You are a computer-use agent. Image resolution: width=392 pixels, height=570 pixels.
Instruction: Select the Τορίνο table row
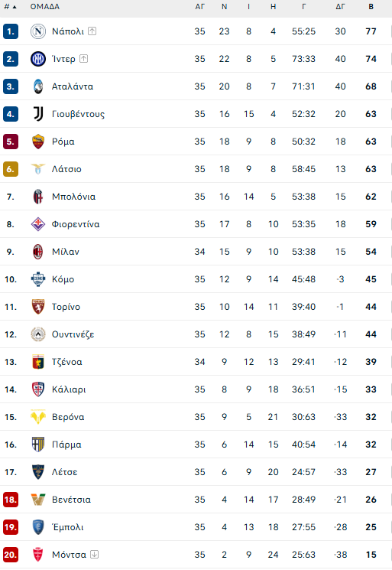(x=196, y=307)
